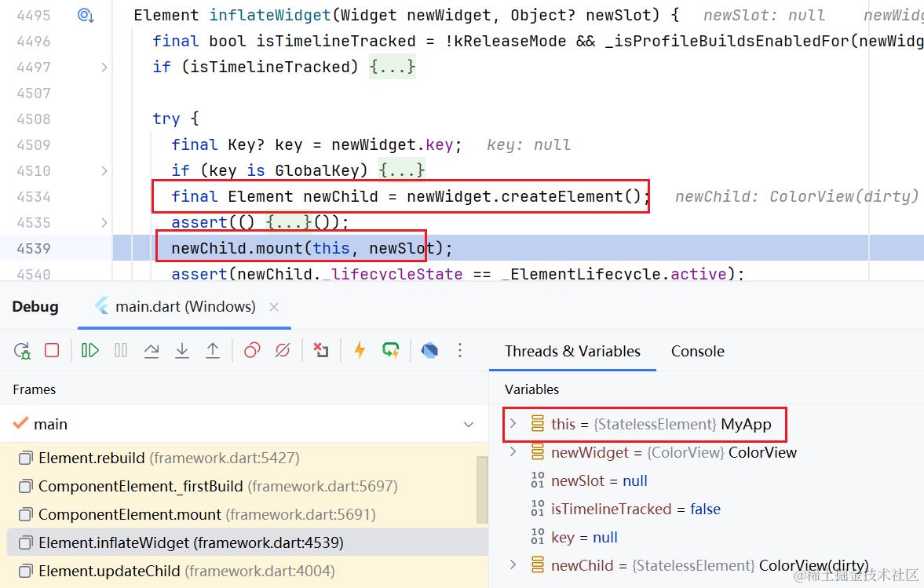Screen dimensions: 924x588
Task: Click primitive icon beside key variable
Action: (x=538, y=537)
